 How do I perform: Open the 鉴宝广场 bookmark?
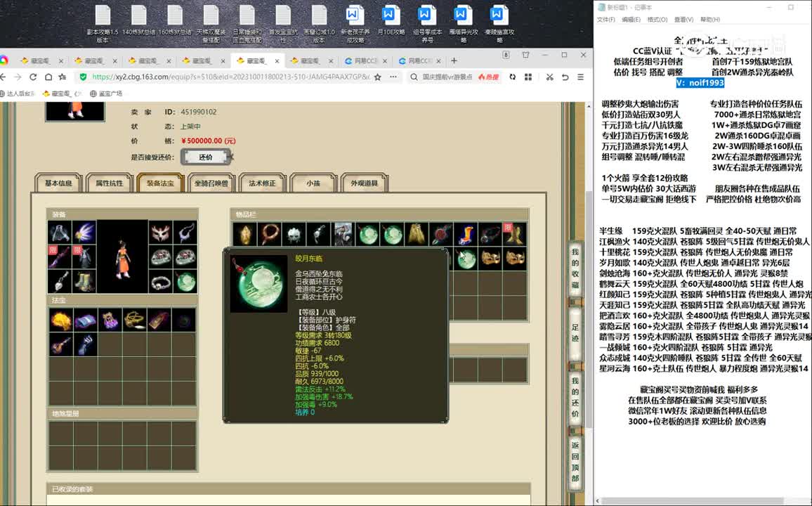pos(106,93)
